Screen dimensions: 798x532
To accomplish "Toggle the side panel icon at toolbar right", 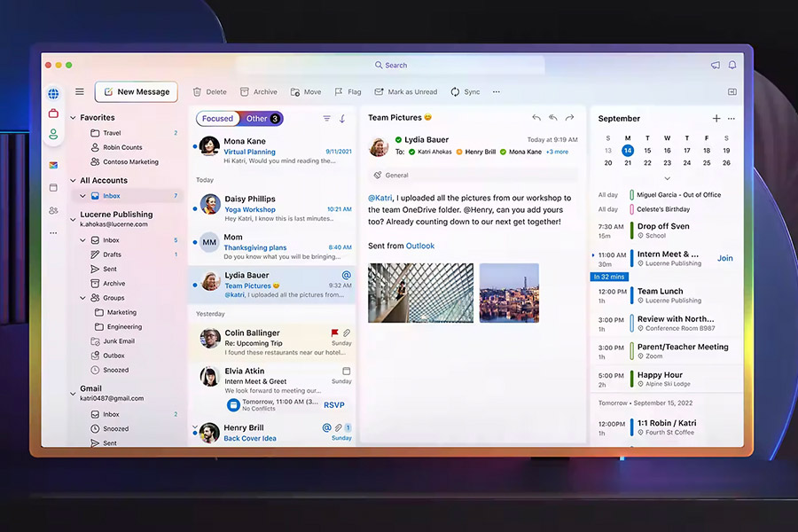I will tap(731, 92).
